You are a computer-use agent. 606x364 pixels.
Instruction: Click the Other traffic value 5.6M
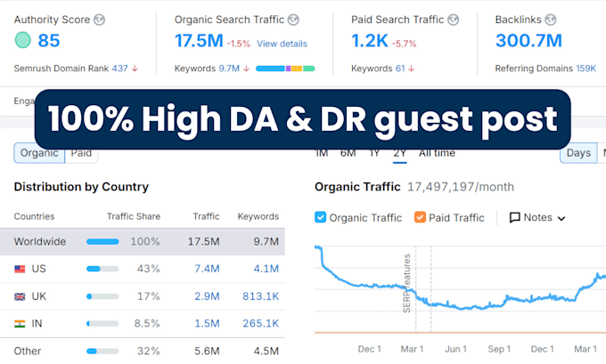click(x=207, y=352)
